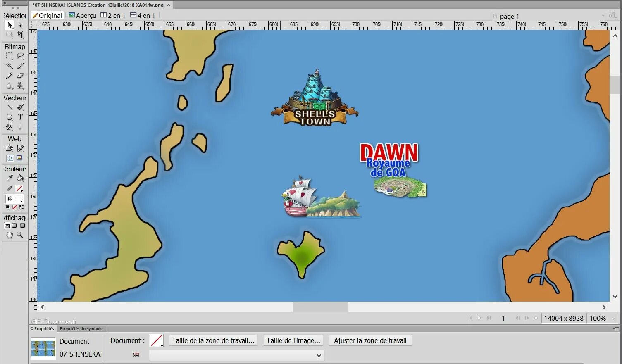Viewport: 622px width, 364px height.
Task: Open the Propriétés du symbole tab
Action: tap(81, 328)
